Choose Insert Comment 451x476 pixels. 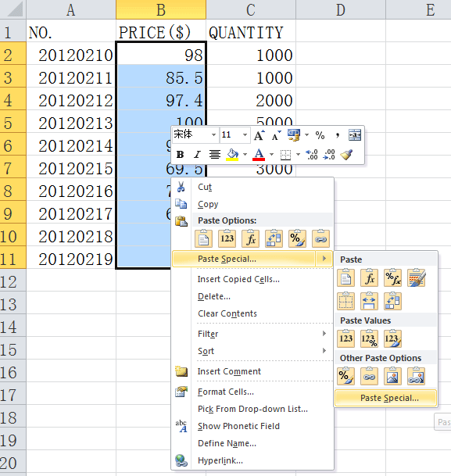pos(229,371)
